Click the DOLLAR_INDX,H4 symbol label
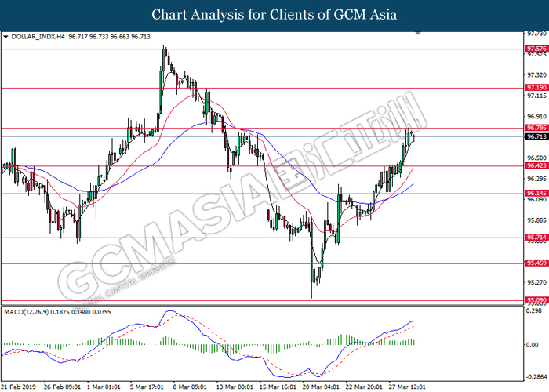The width and height of the screenshot is (549, 392). point(38,36)
